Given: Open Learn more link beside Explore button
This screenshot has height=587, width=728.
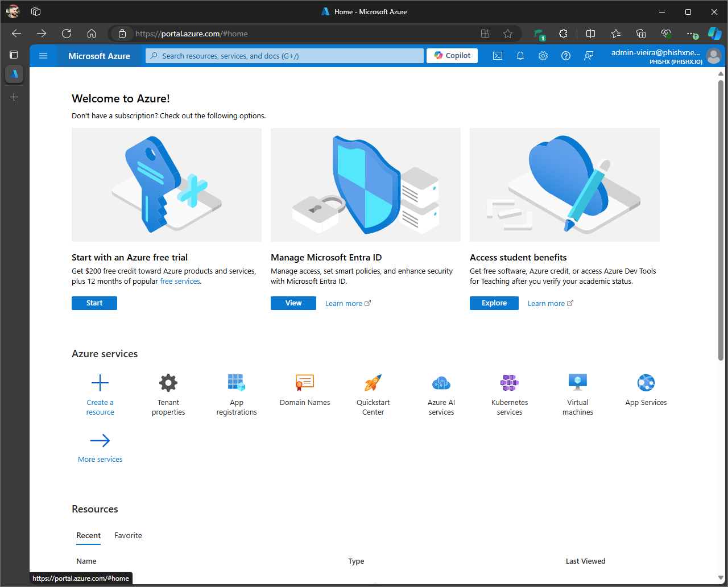Looking at the screenshot, I should [x=551, y=303].
